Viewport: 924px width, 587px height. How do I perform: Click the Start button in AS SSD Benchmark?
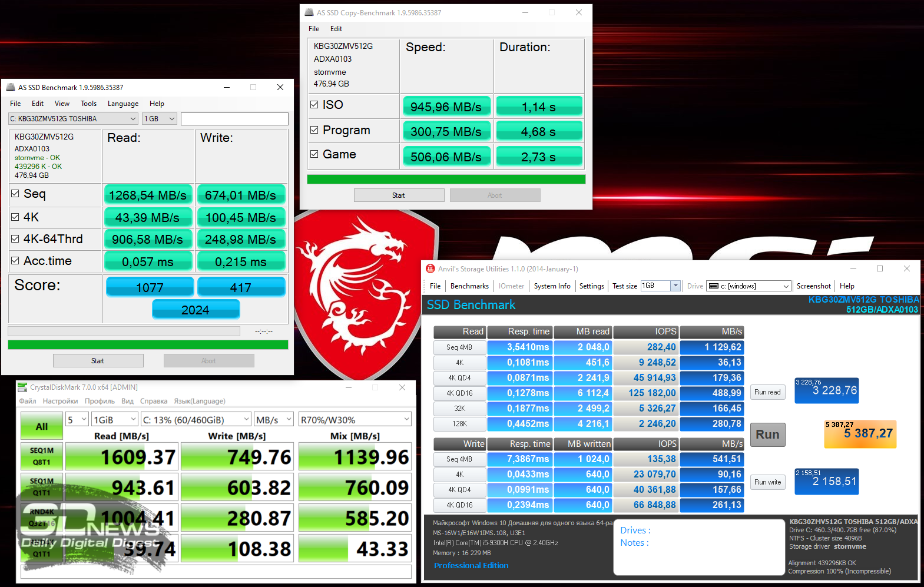[x=98, y=360]
